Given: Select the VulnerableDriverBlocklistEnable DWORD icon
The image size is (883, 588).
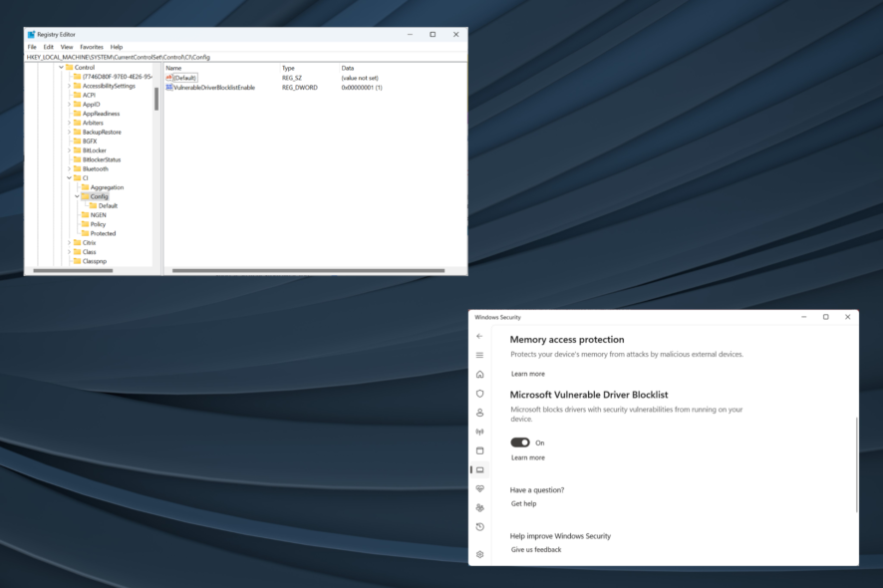Looking at the screenshot, I should pyautogui.click(x=169, y=88).
